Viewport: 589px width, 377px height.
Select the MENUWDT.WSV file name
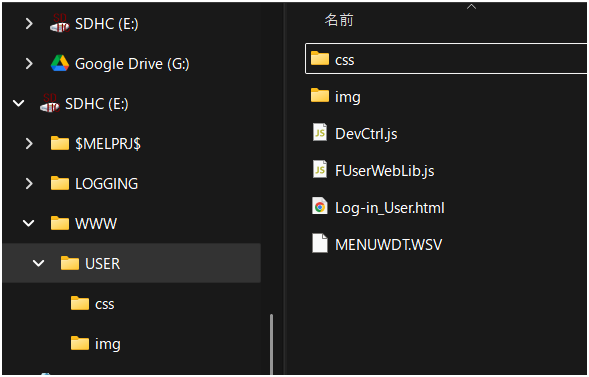coord(388,245)
